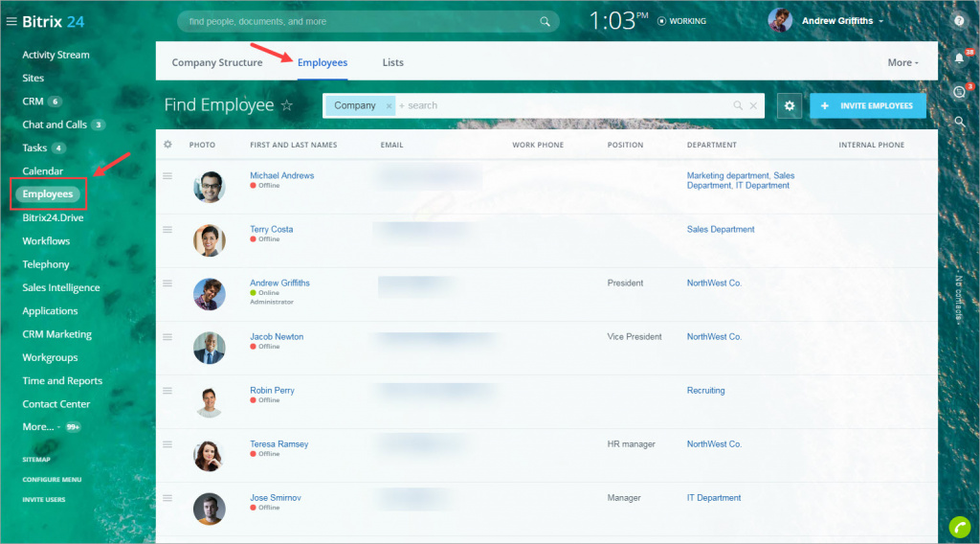Open row menu for Jacob Newton
Screen dimensions: 980x544
(x=167, y=337)
